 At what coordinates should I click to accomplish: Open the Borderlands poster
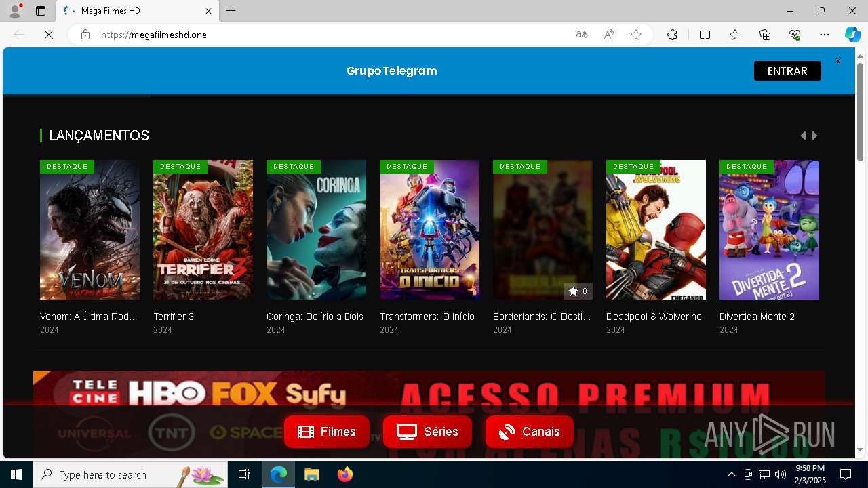point(542,230)
